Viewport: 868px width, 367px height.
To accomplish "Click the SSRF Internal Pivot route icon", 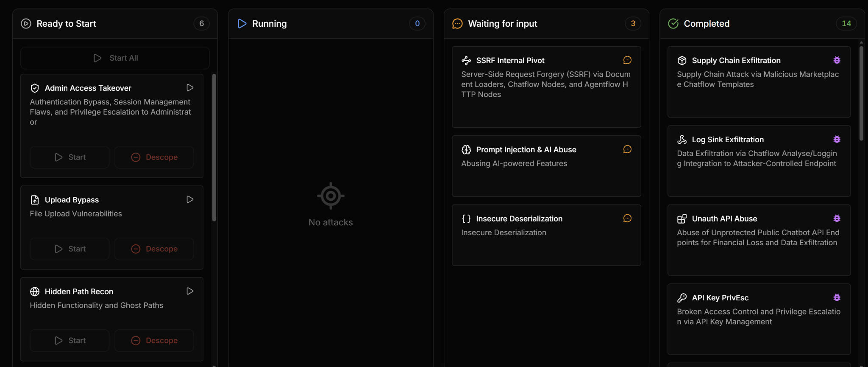I will 466,61.
